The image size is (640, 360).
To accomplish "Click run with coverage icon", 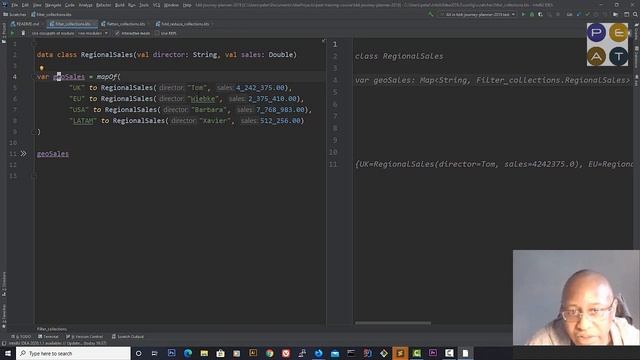I will click(540, 14).
